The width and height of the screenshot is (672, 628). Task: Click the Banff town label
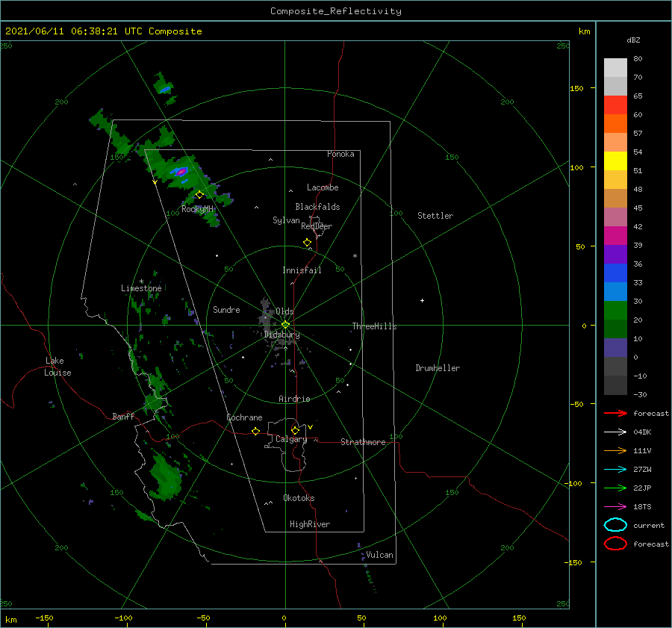(123, 416)
